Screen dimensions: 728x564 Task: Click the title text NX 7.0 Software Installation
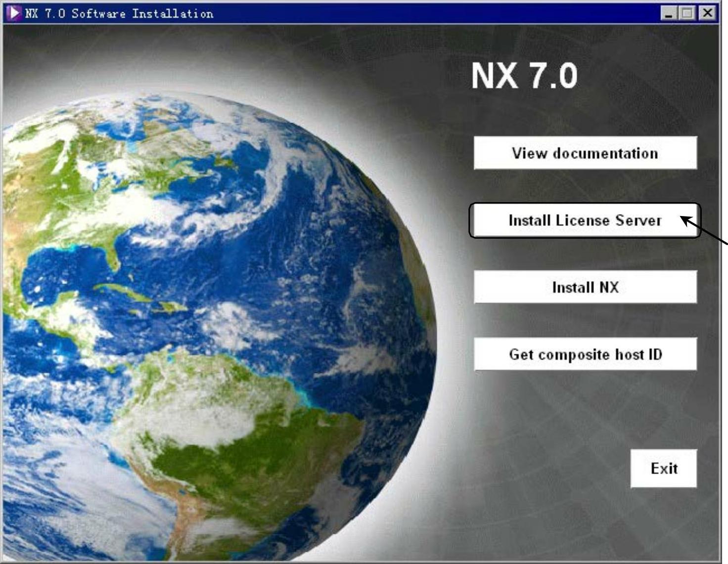click(119, 13)
